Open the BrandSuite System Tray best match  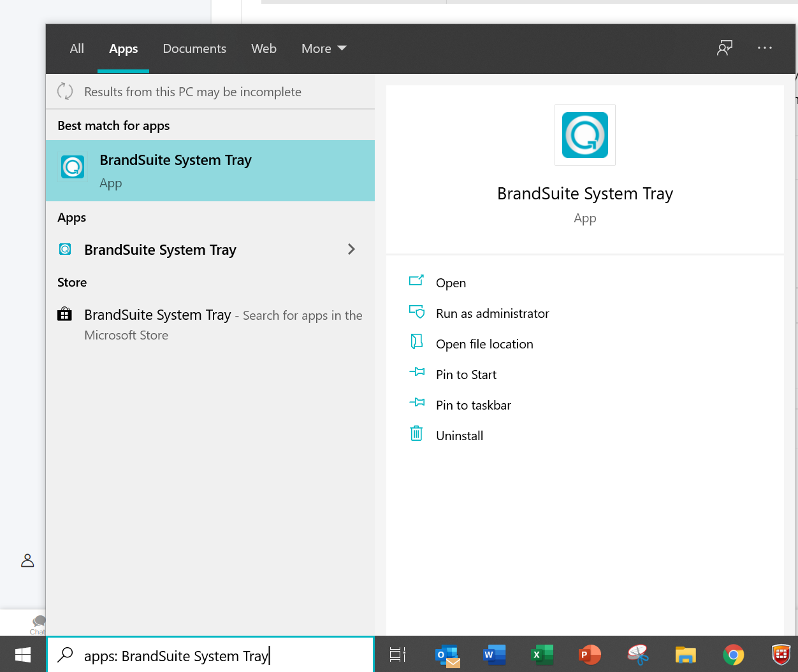(x=210, y=171)
